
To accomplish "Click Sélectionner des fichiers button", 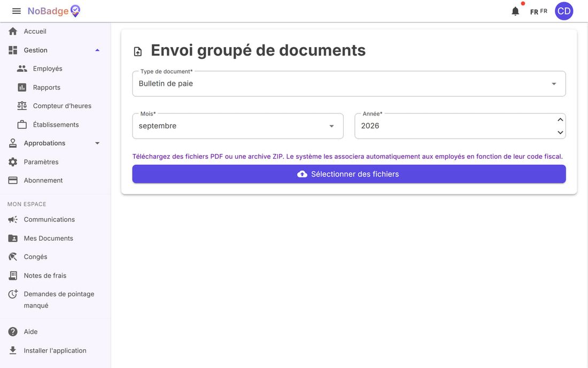I will [x=349, y=174].
